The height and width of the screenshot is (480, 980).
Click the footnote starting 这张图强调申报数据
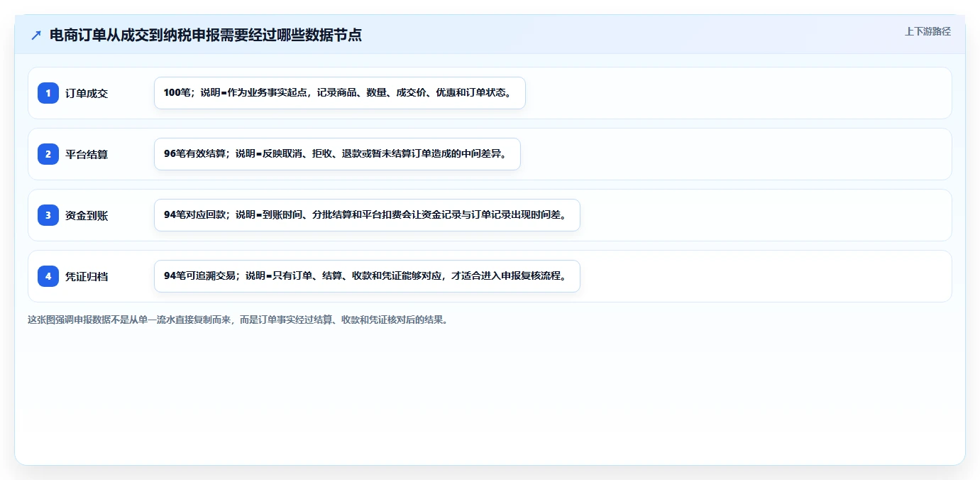click(238, 320)
